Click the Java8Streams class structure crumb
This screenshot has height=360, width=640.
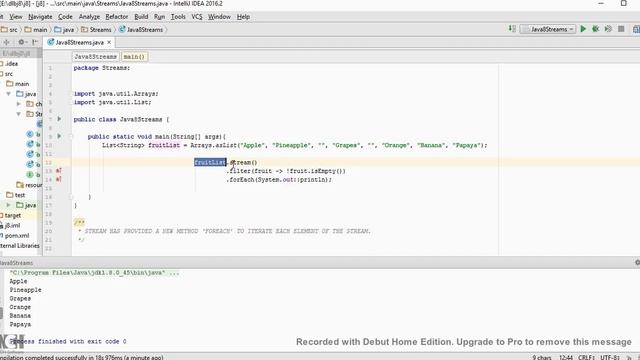(x=96, y=57)
